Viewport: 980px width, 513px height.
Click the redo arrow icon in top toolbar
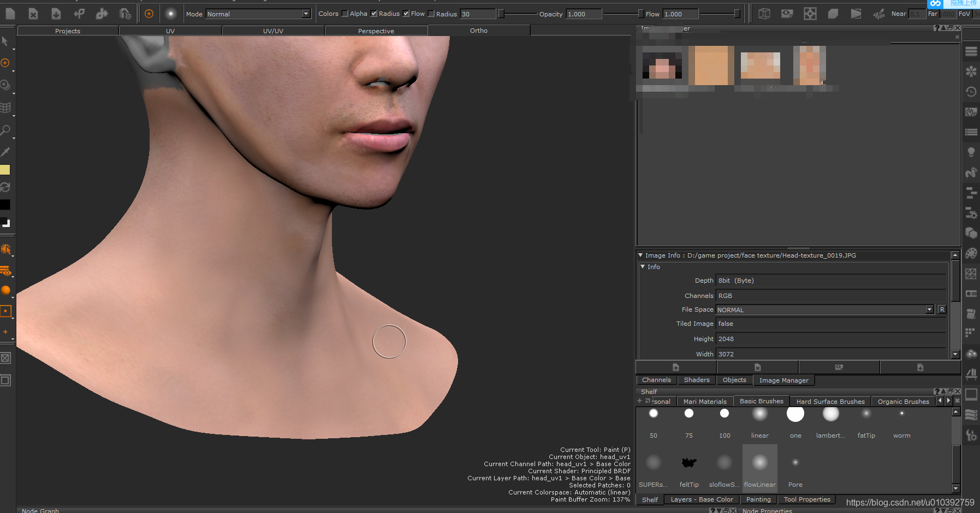tap(102, 14)
